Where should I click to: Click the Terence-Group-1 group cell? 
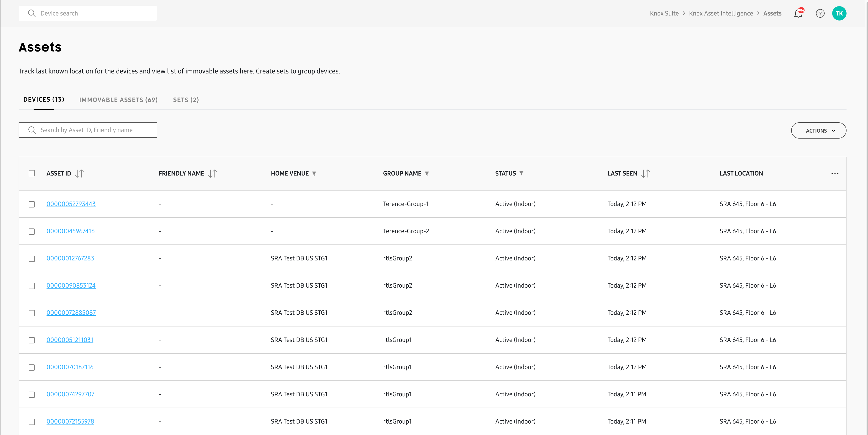[x=405, y=204]
